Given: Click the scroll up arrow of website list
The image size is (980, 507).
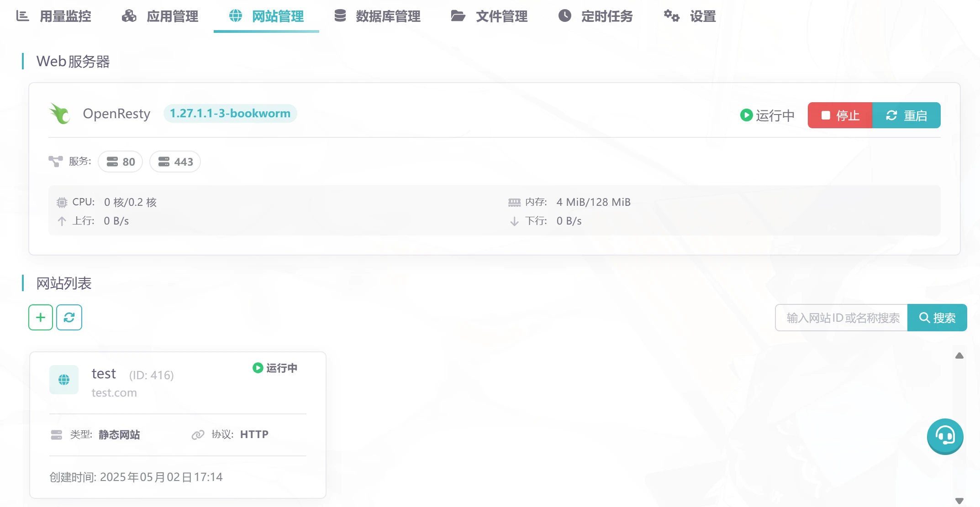Looking at the screenshot, I should (x=959, y=355).
